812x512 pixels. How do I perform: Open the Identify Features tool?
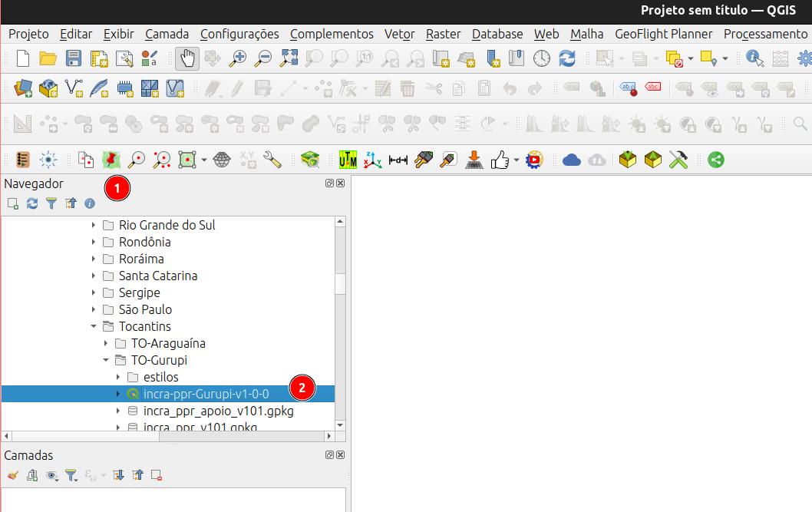tap(754, 58)
